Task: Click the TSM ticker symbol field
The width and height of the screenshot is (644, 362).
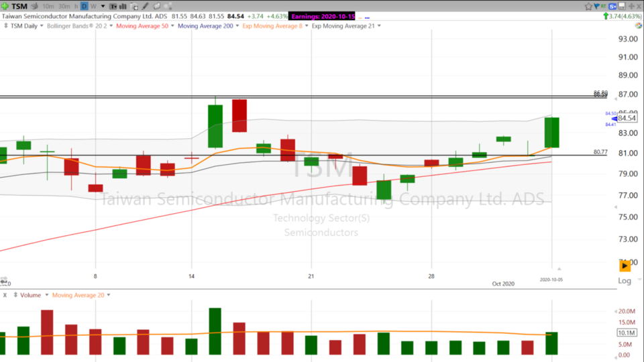Action: pos(19,6)
